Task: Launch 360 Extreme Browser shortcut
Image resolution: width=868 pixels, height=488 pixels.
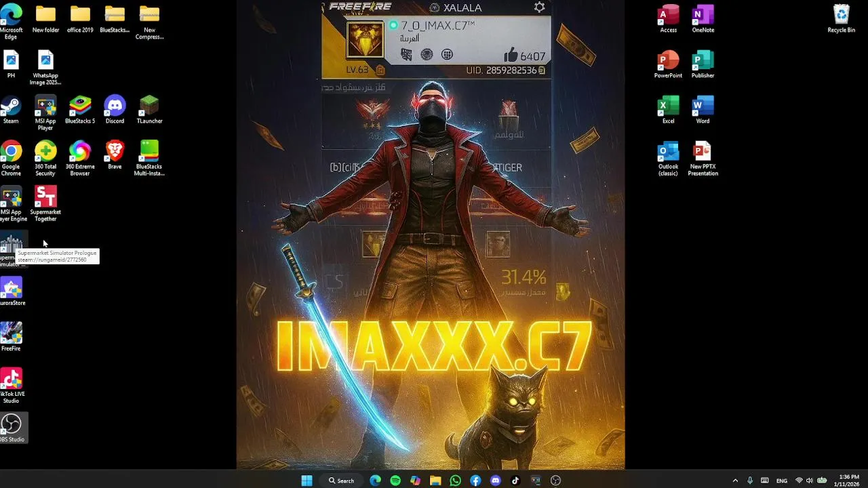Action: [x=80, y=158]
